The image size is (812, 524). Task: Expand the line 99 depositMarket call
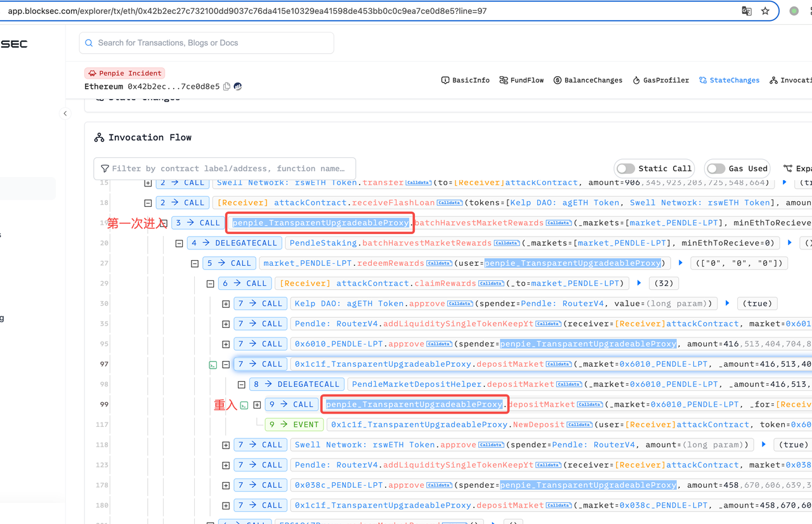257,405
